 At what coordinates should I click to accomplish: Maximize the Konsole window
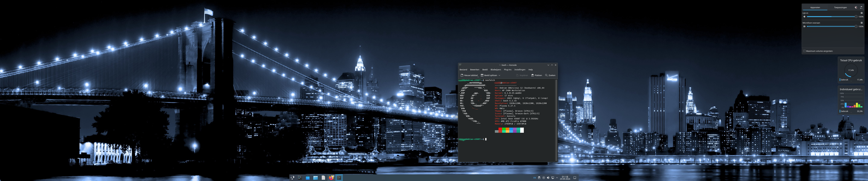552,65
